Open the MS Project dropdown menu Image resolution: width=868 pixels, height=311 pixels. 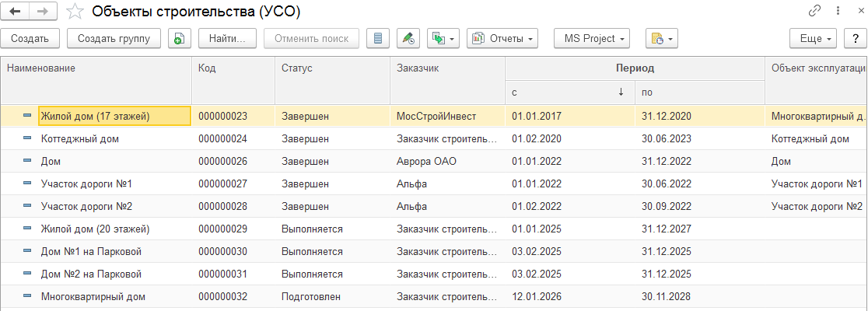[x=591, y=38]
